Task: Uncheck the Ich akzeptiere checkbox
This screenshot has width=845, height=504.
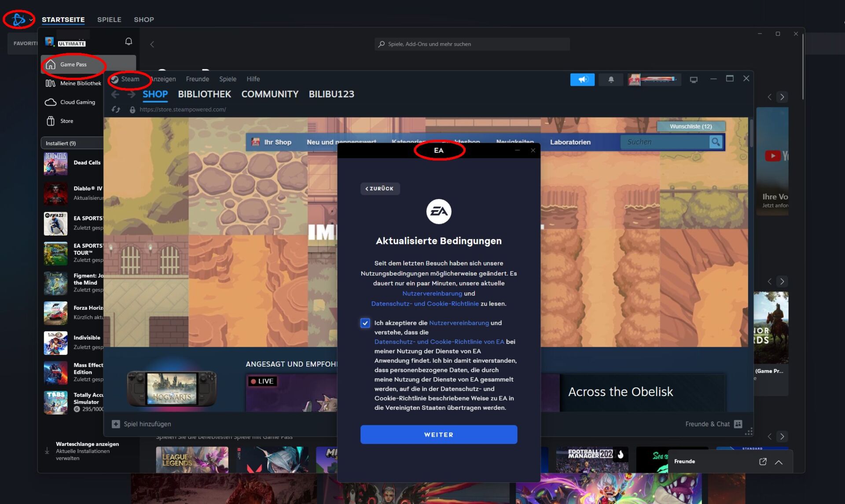Action: tap(365, 323)
